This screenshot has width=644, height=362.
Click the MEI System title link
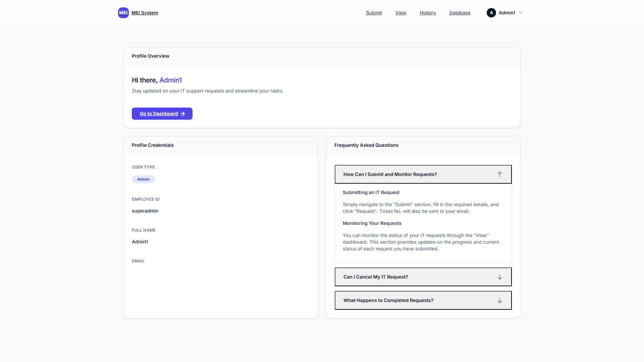point(145,13)
